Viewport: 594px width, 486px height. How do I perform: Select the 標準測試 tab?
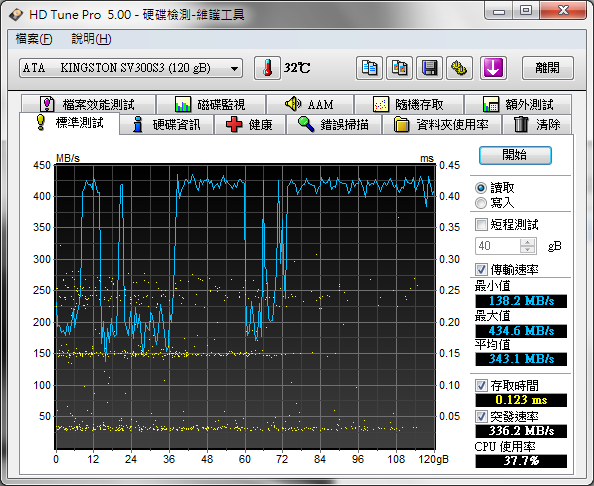pos(70,123)
